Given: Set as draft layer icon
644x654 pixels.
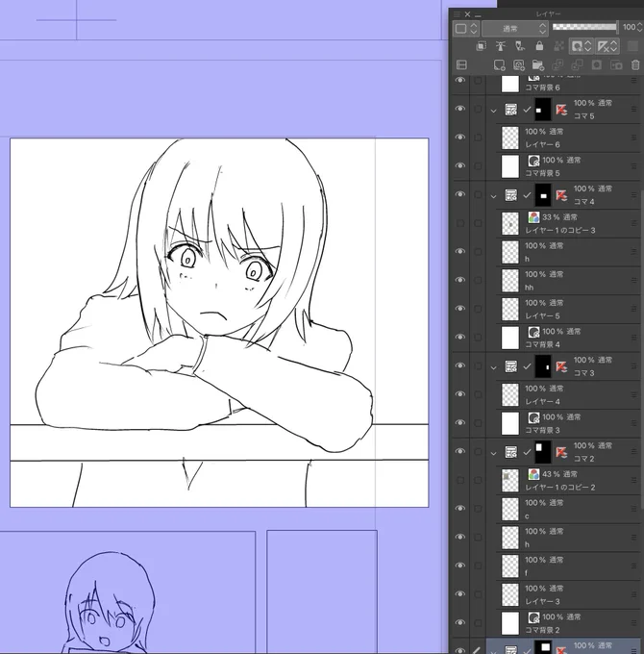Looking at the screenshot, I should (519, 46).
